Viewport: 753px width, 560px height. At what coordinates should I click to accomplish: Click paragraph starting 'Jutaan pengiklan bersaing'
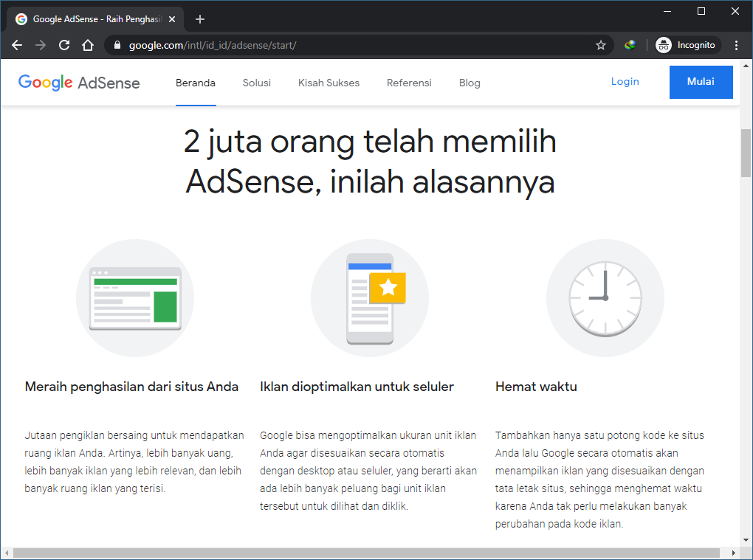click(134, 462)
